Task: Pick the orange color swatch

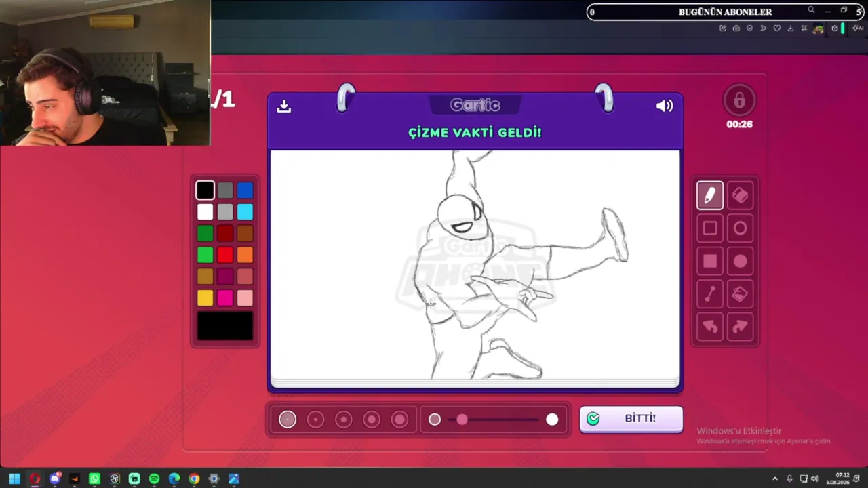Action: point(245,255)
